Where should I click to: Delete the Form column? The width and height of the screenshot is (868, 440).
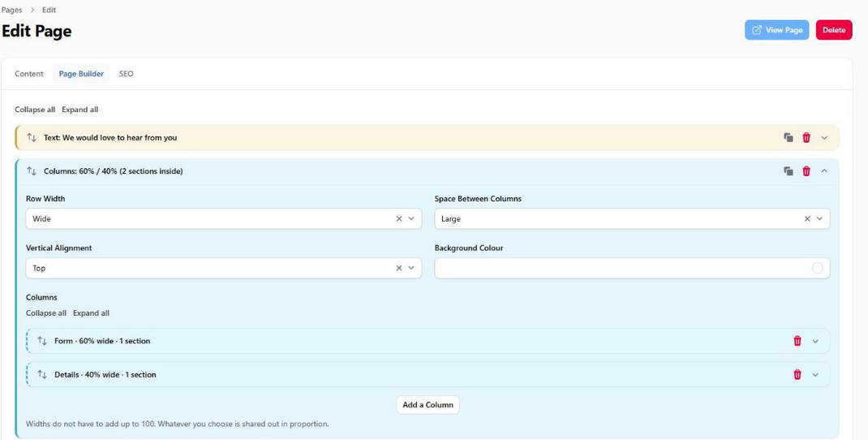(x=797, y=341)
